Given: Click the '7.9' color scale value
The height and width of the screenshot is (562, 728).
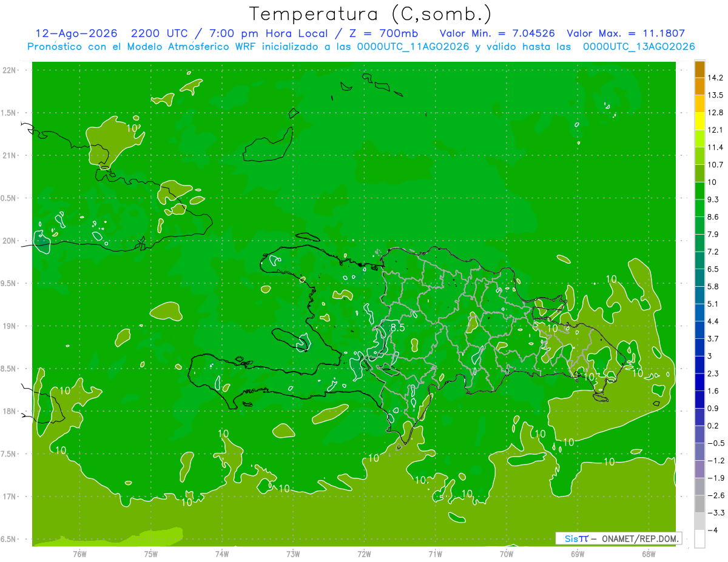Looking at the screenshot, I should pos(713,234).
